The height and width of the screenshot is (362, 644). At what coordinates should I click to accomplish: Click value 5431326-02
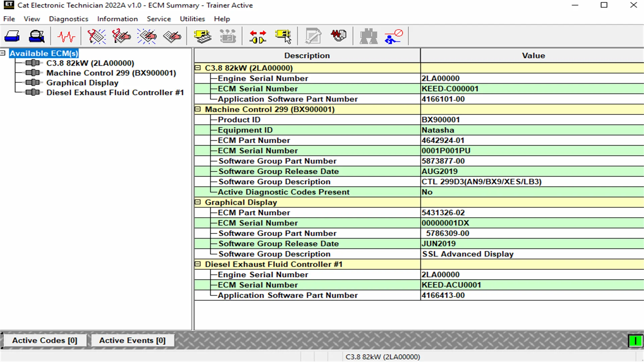(x=443, y=213)
